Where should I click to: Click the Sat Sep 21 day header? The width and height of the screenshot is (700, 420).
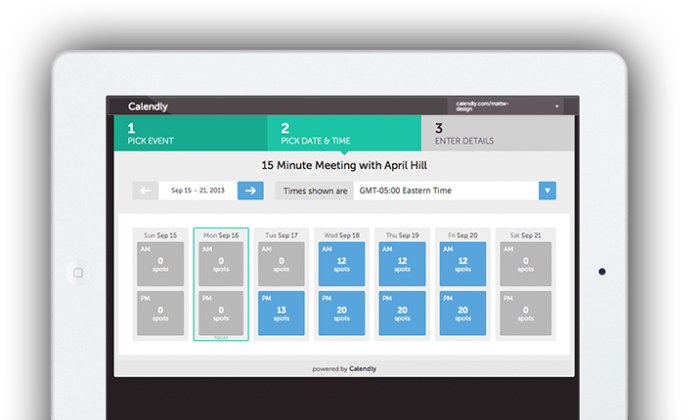click(525, 235)
